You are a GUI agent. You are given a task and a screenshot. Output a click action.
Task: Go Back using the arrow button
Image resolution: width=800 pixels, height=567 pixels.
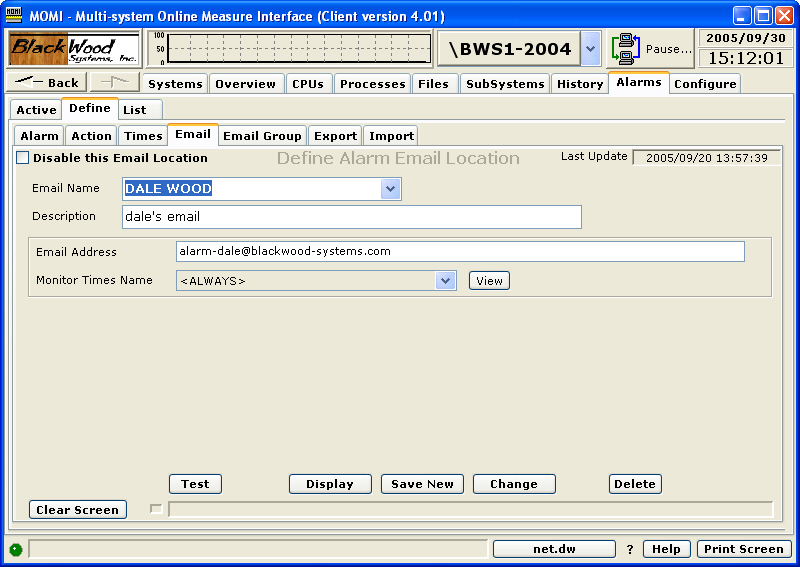[x=47, y=83]
